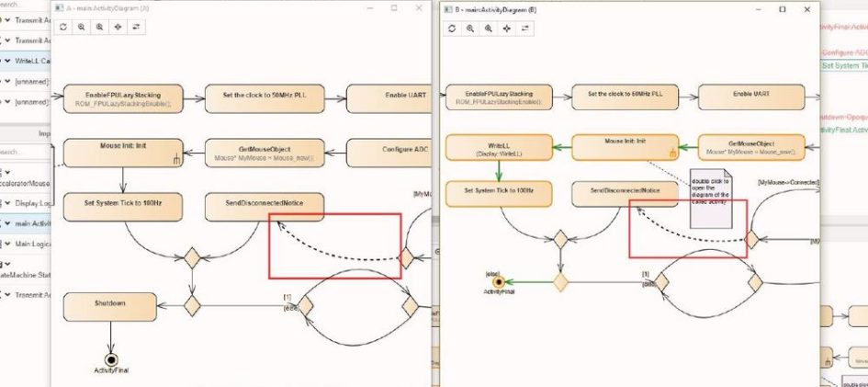Zoom out in window B toolbar
The height and width of the screenshot is (387, 868).
tap(470, 28)
